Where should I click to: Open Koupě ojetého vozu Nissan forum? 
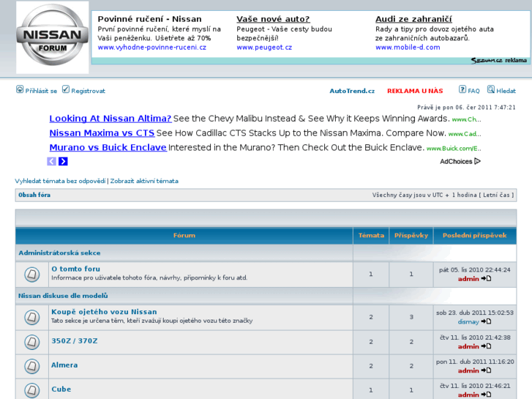pos(104,312)
